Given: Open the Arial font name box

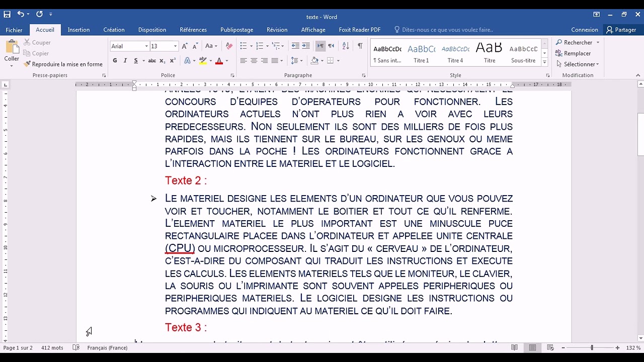Looking at the screenshot, I should (129, 46).
